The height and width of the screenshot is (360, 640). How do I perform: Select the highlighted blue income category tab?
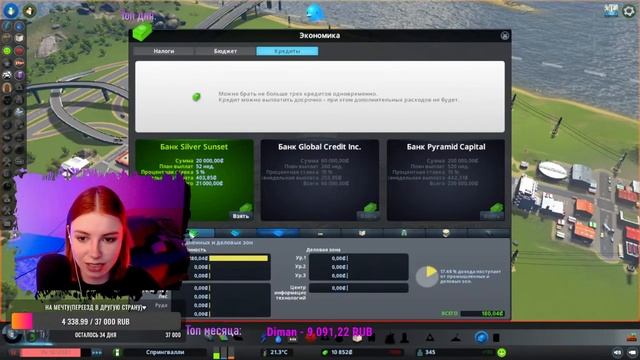coord(278,233)
